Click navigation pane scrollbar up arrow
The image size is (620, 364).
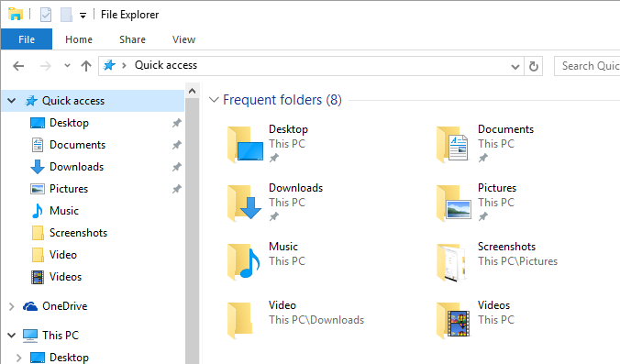coord(193,92)
